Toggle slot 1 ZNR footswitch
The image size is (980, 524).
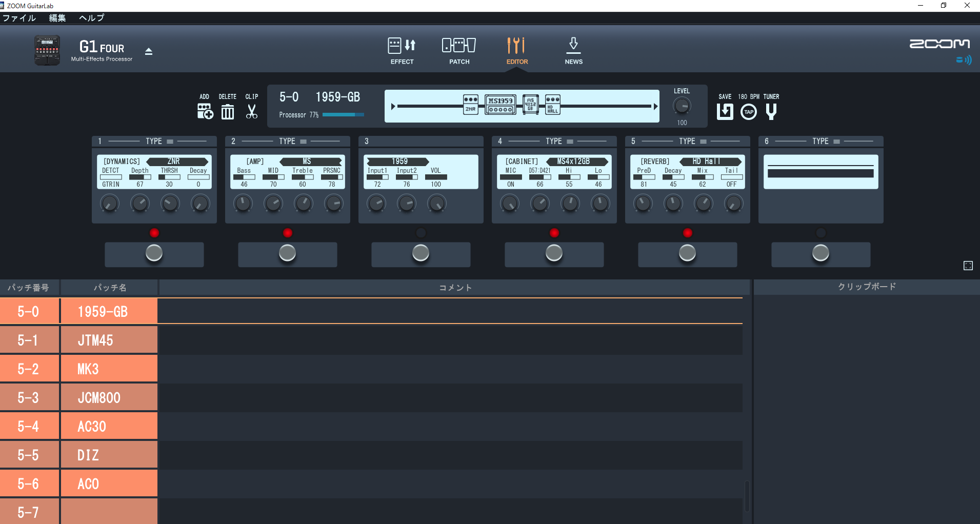[x=154, y=253]
